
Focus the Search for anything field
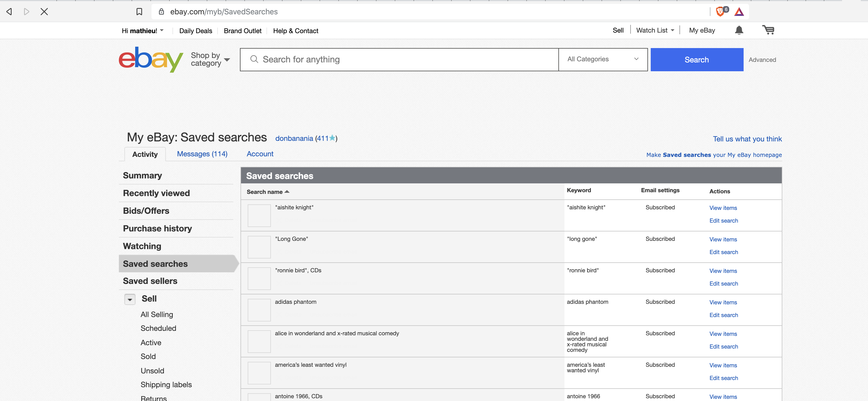coord(399,60)
